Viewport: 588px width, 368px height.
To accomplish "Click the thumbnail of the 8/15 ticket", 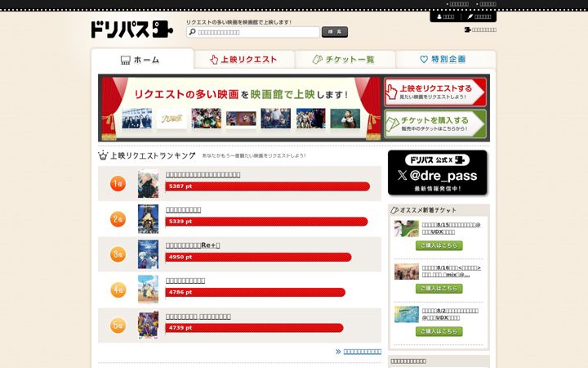I will (x=406, y=228).
